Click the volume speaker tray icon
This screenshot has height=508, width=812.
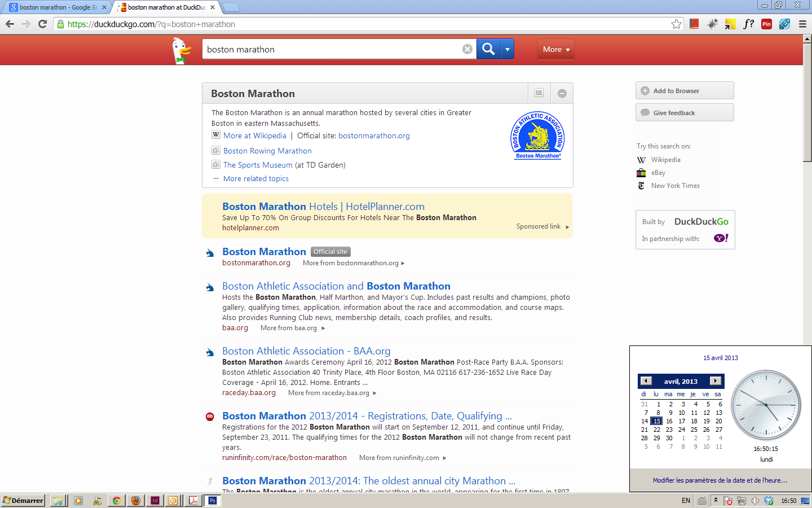point(754,501)
